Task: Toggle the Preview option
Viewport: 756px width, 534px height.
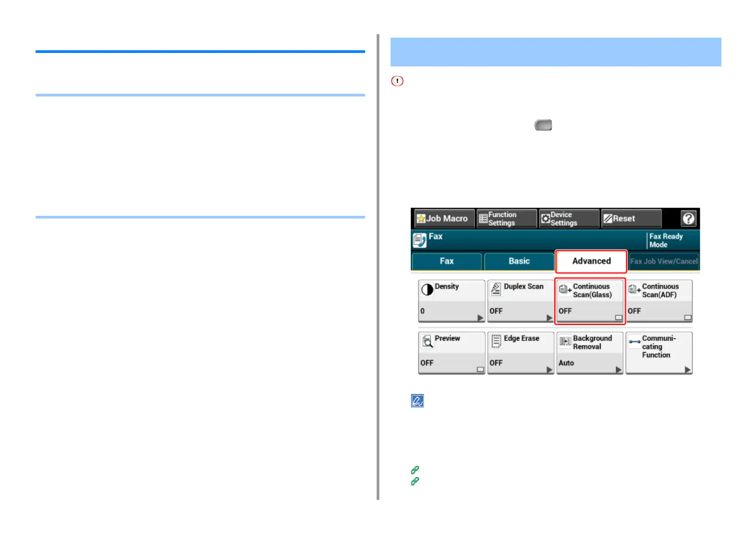Action: (x=452, y=353)
